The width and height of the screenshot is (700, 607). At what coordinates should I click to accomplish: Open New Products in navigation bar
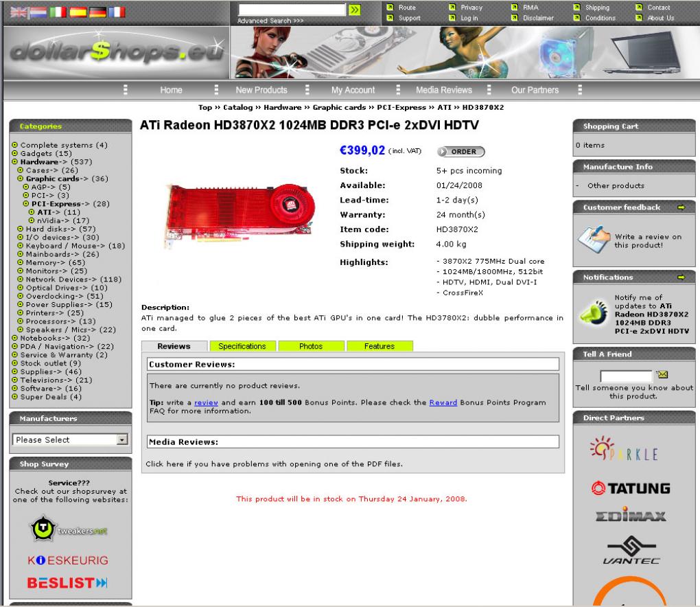[261, 90]
